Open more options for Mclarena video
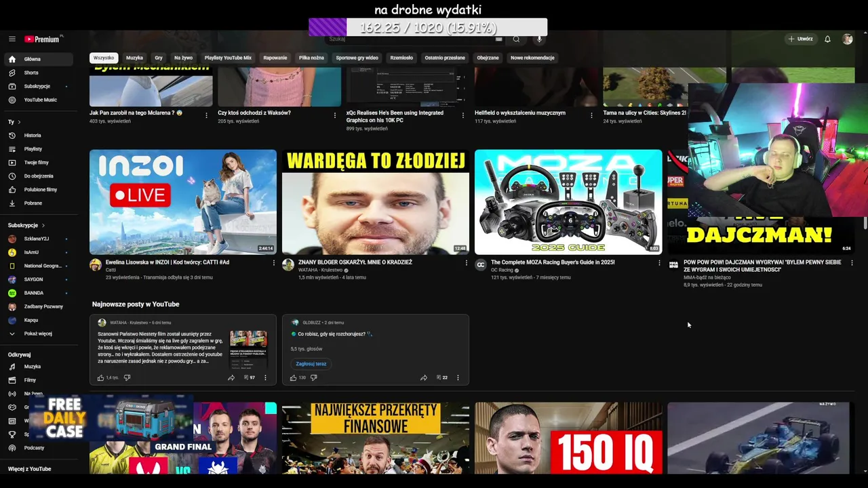The width and height of the screenshot is (868, 488). (206, 115)
